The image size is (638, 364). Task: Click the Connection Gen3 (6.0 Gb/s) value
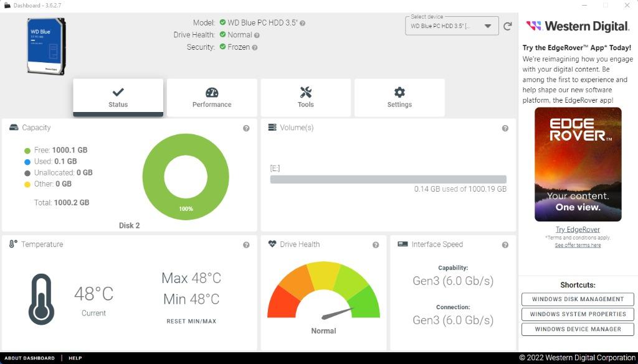click(453, 320)
